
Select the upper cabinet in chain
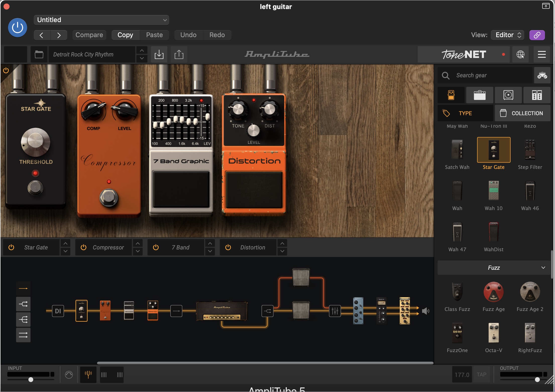coord(301,277)
